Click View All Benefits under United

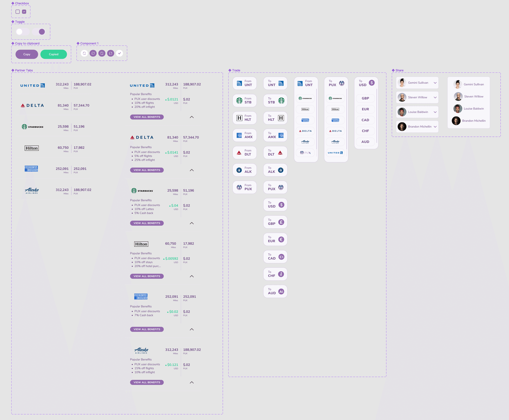[147, 117]
